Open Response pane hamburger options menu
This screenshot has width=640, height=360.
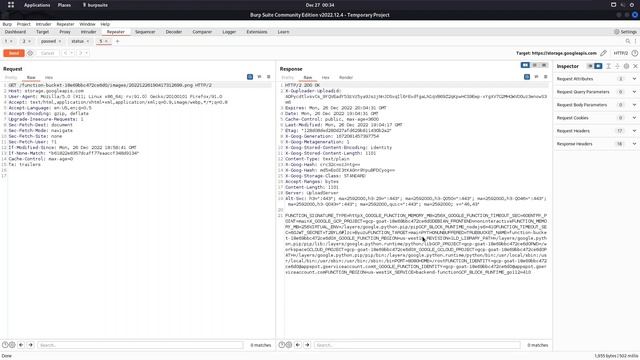point(546,77)
